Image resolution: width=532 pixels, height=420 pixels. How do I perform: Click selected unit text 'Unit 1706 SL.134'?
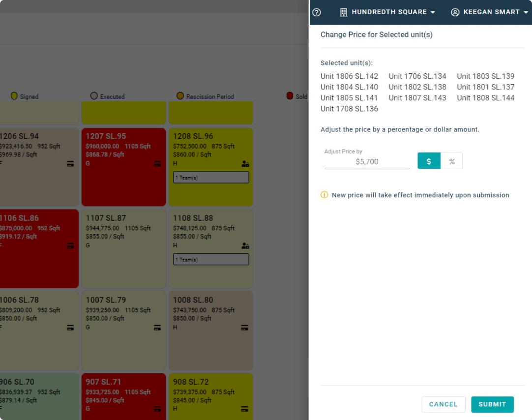tap(417, 76)
